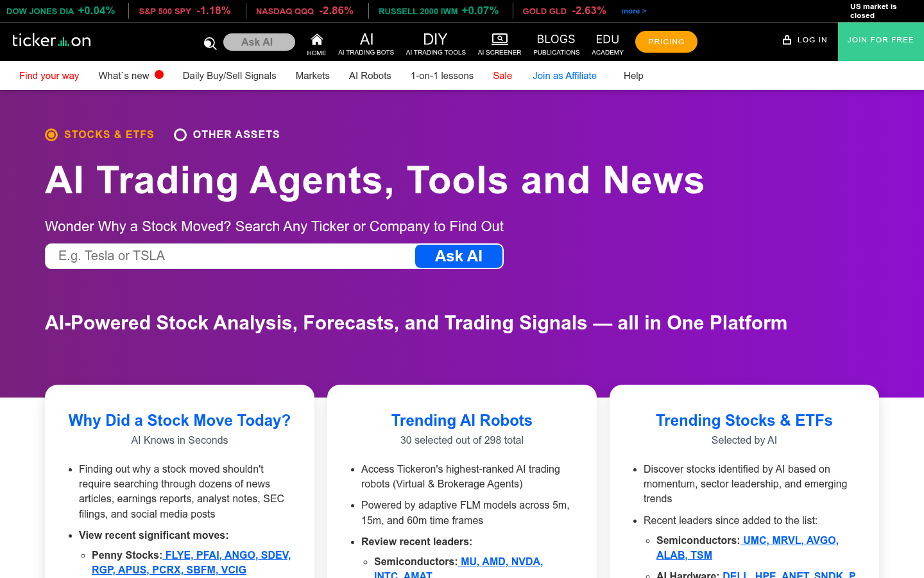This screenshot has width=924, height=578.
Task: Open the 'Trending AI Robots' heading link
Action: 462,421
